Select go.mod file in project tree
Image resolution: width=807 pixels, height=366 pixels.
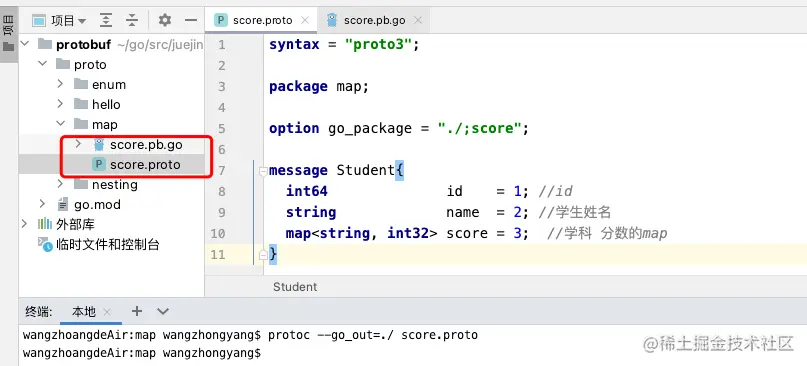tap(97, 204)
